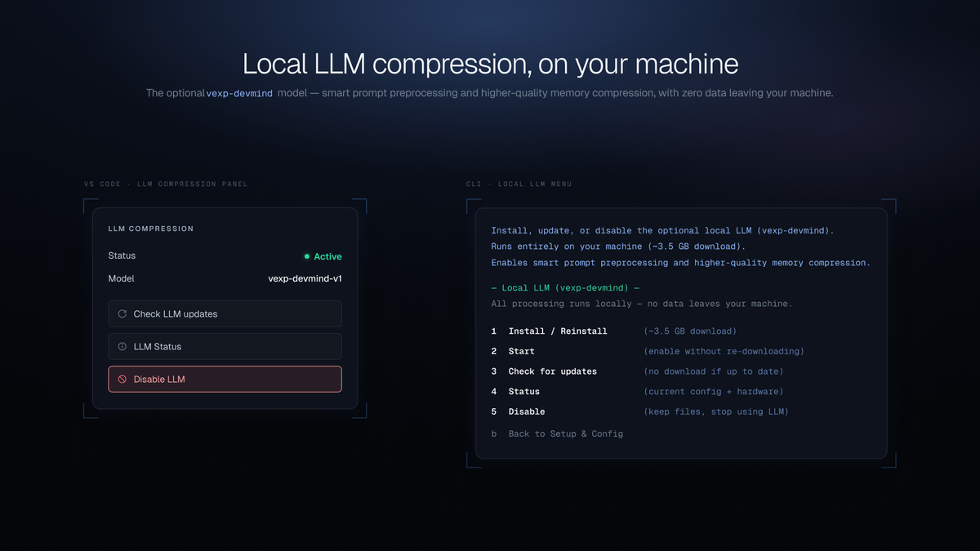This screenshot has height=551, width=980.
Task: Click the Status label in the panel
Action: [122, 256]
